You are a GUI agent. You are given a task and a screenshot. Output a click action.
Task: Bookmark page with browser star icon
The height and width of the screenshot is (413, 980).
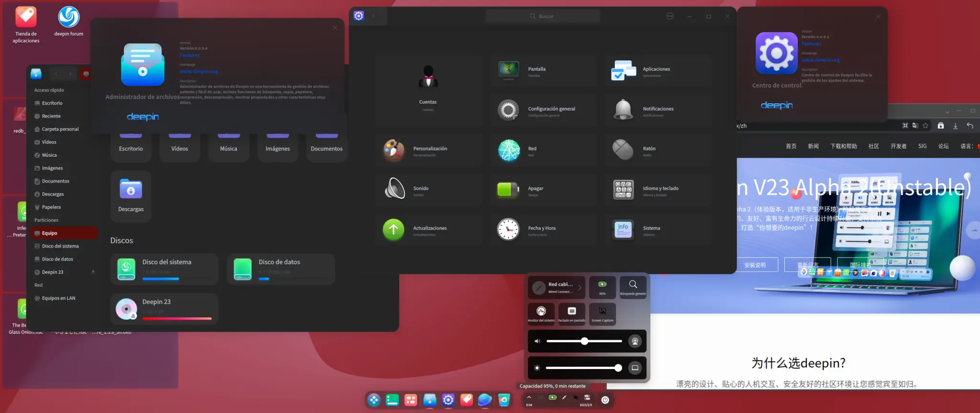click(925, 126)
